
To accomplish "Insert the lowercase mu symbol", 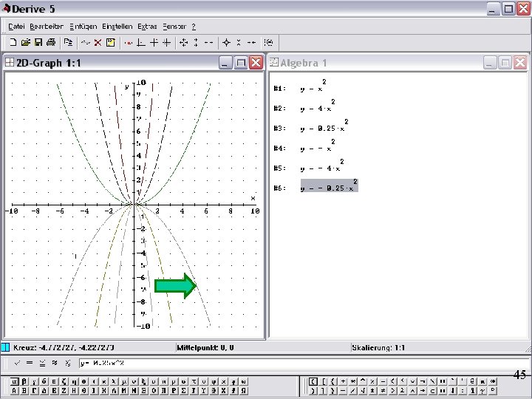I will click(x=124, y=381).
